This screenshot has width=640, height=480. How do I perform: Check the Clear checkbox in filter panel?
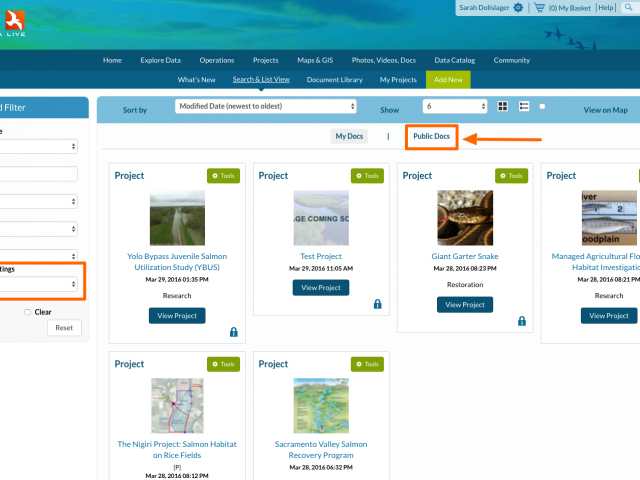coord(27,312)
